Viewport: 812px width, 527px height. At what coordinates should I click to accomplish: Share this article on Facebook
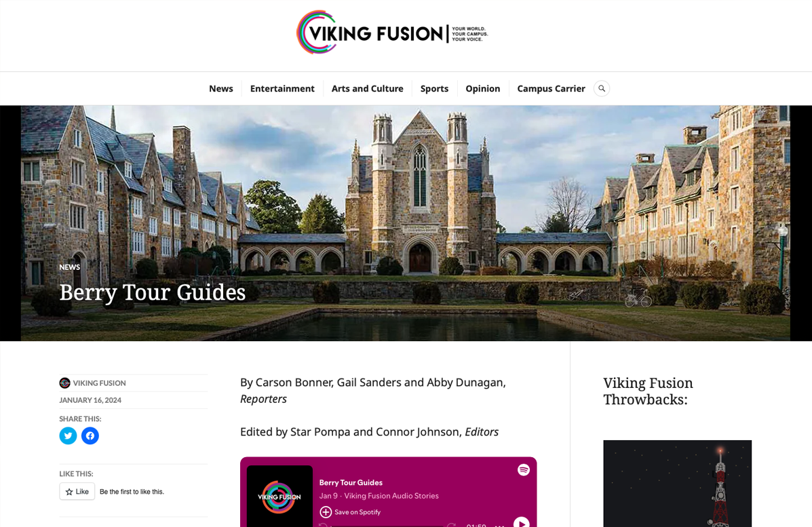pos(90,436)
